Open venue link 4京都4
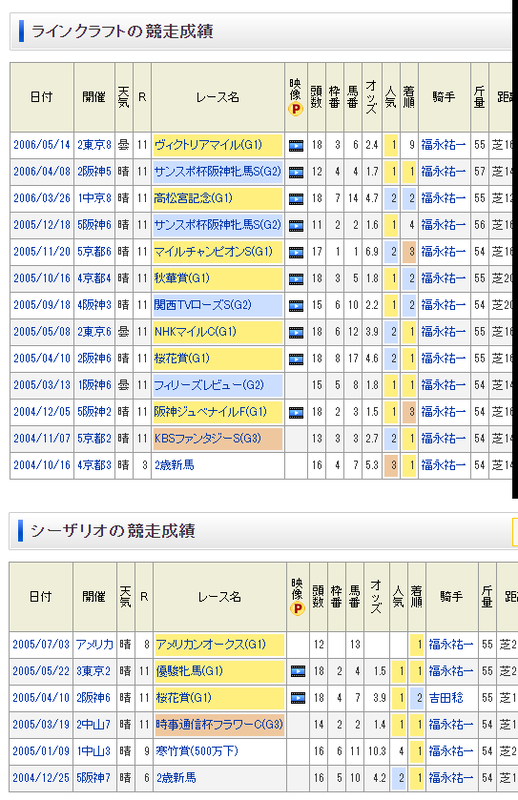 (x=94, y=278)
